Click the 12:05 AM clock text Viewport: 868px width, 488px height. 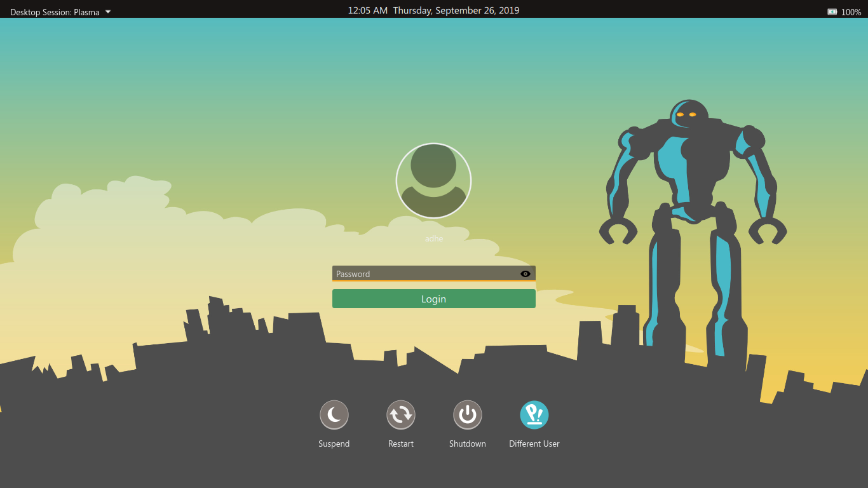tap(367, 10)
